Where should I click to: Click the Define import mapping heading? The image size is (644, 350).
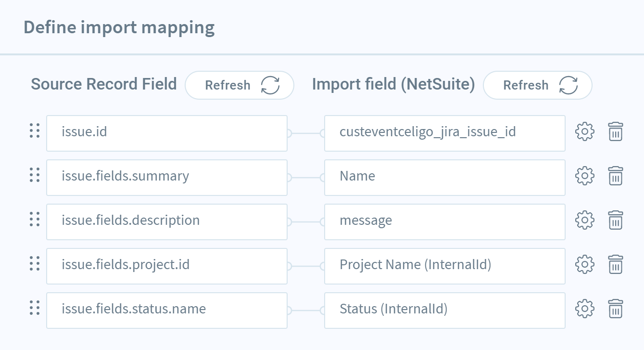tap(119, 27)
